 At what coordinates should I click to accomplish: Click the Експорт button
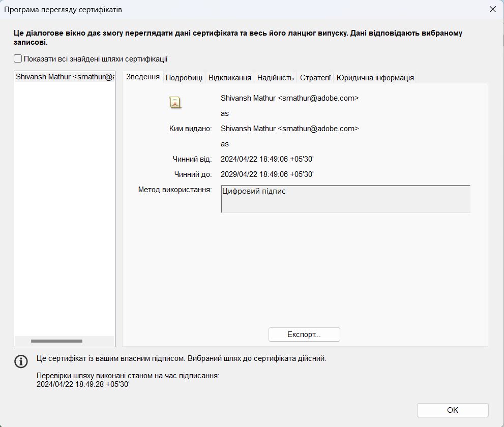304,334
